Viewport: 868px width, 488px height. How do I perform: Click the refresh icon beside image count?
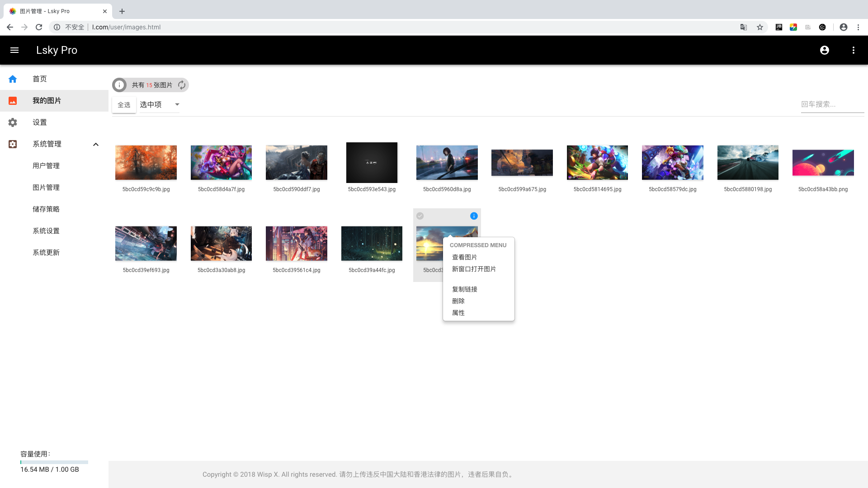182,85
